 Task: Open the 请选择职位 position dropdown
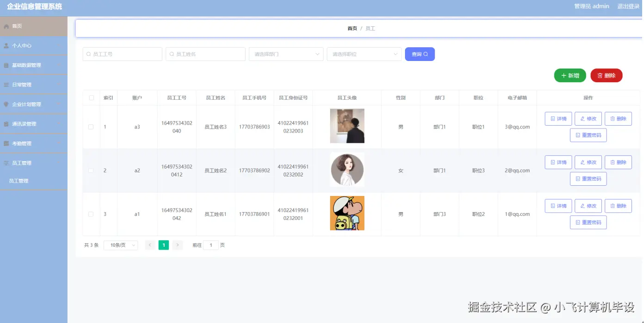[x=364, y=54]
